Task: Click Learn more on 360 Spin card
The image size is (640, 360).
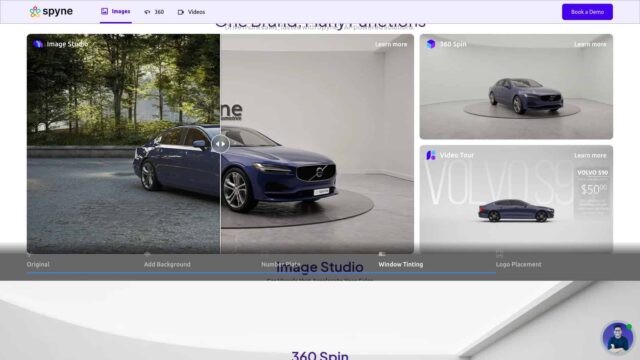Action: click(x=590, y=44)
